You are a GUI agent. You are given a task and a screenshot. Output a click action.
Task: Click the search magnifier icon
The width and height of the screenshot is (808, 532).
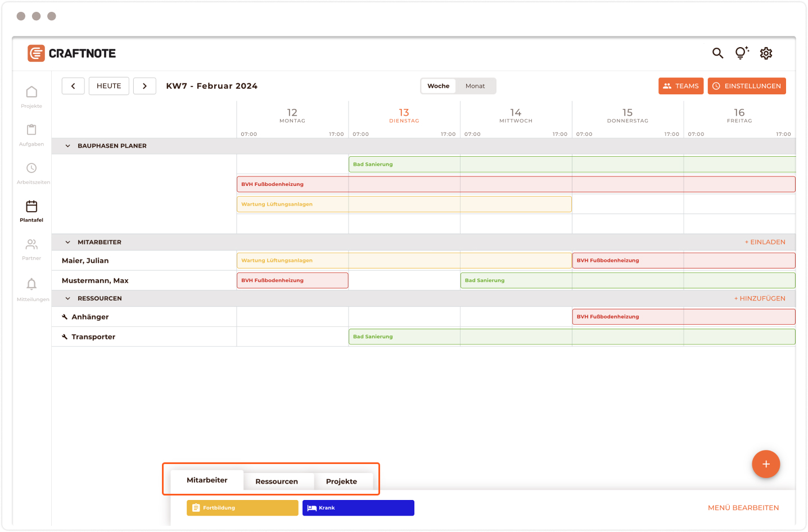coord(717,53)
